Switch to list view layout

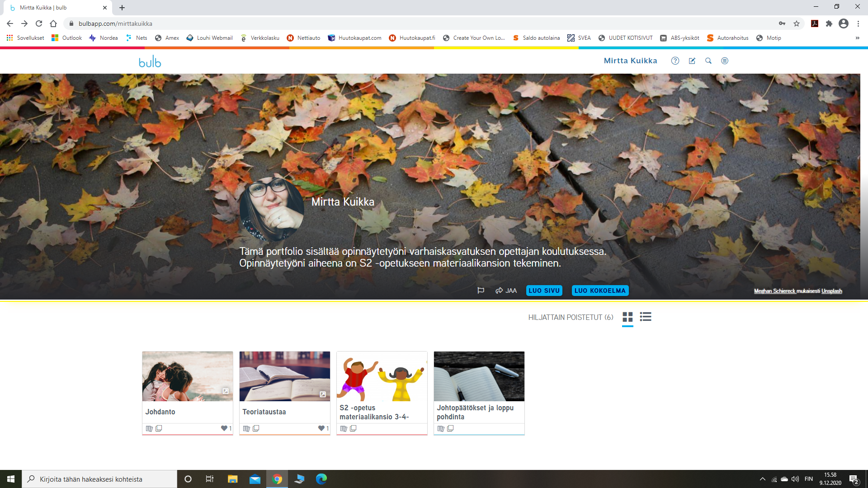click(x=646, y=317)
